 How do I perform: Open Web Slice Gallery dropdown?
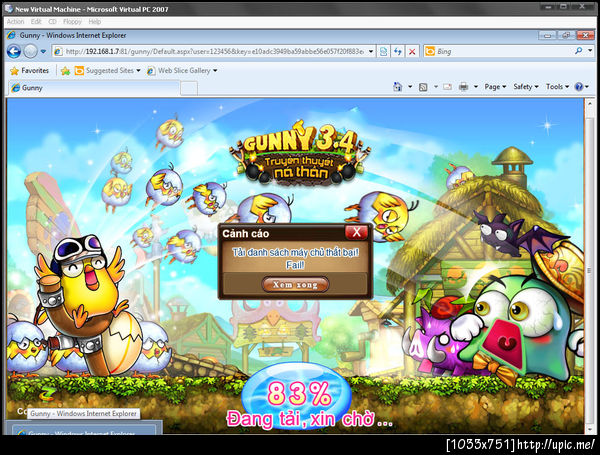coord(182,71)
